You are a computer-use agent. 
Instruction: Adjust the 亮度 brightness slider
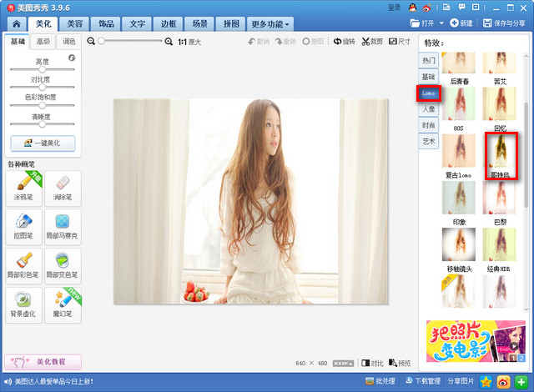click(43, 69)
